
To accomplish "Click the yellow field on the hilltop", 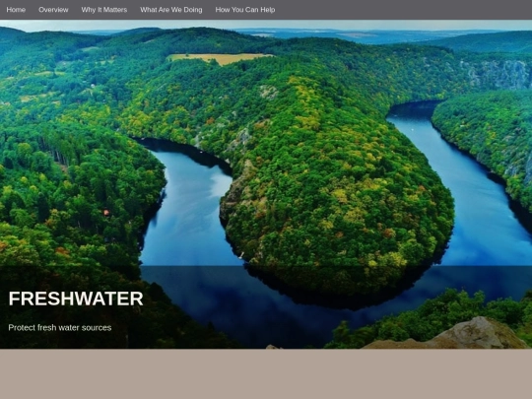I will click(x=223, y=58).
